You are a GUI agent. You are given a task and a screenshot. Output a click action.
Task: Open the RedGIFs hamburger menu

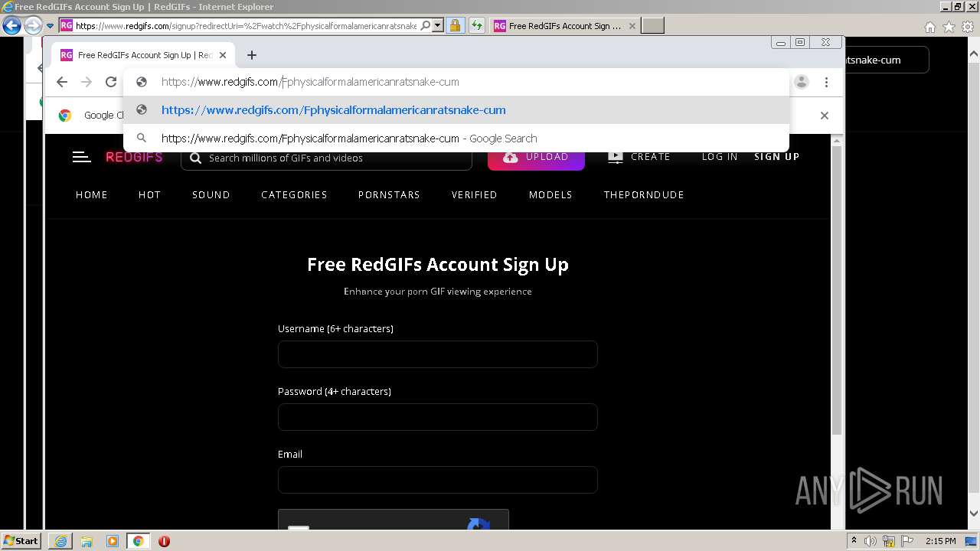click(81, 157)
